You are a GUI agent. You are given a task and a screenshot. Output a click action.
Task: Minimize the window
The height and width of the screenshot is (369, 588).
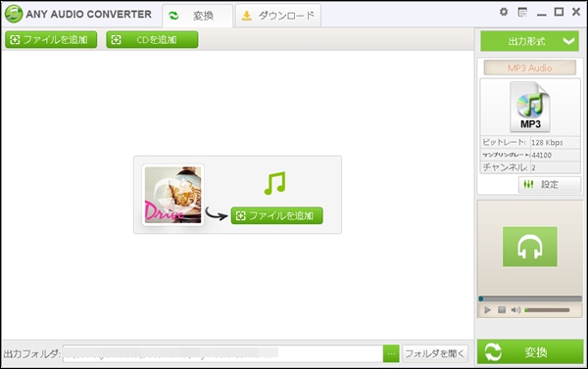(x=541, y=14)
